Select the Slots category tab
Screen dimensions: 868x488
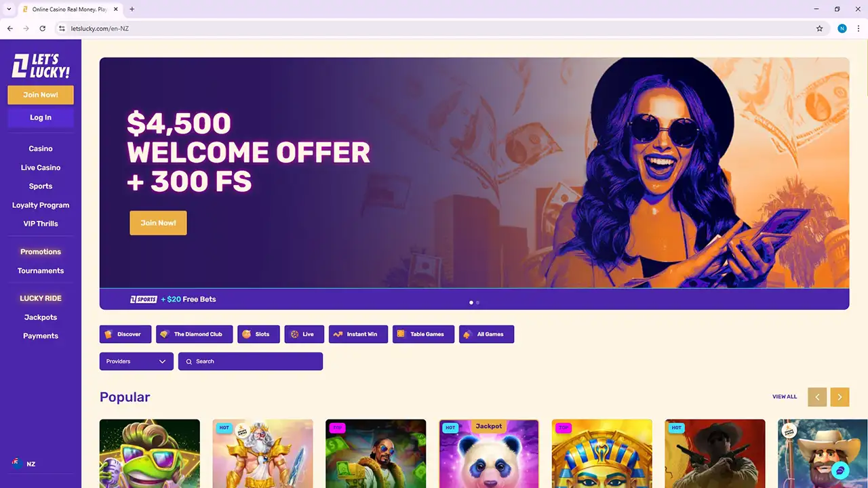(258, 334)
